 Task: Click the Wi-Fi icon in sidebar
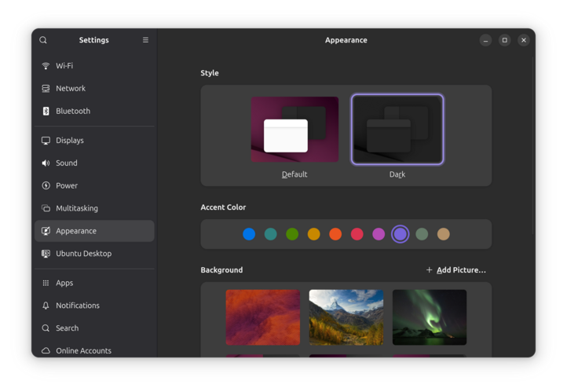click(x=46, y=66)
